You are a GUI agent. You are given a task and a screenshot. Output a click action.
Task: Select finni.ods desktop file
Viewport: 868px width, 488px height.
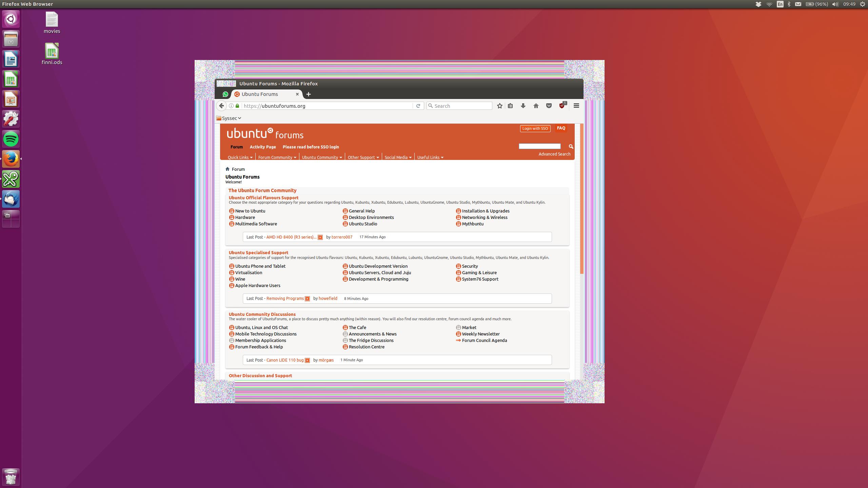pos(52,54)
